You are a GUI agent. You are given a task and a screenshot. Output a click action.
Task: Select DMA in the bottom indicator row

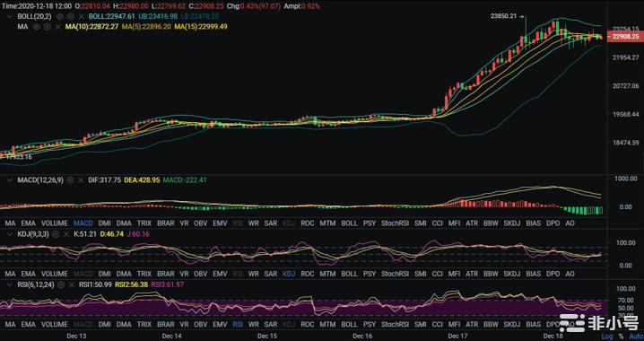click(124, 325)
